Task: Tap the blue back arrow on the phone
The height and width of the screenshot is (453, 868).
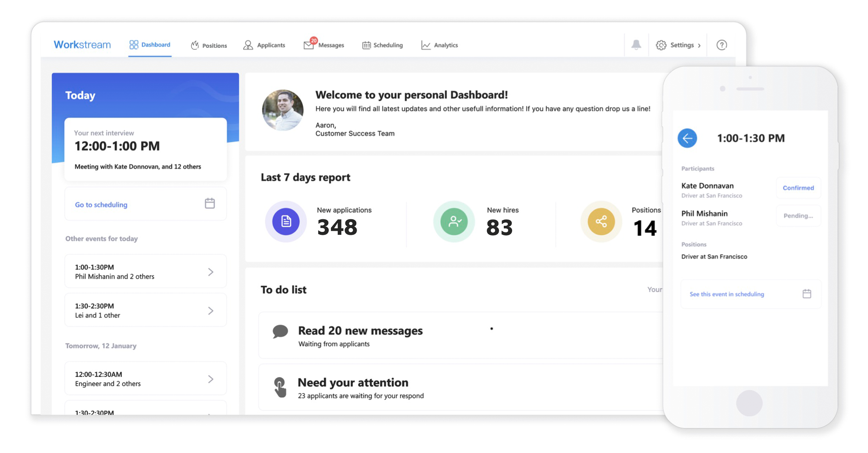Action: (x=687, y=138)
